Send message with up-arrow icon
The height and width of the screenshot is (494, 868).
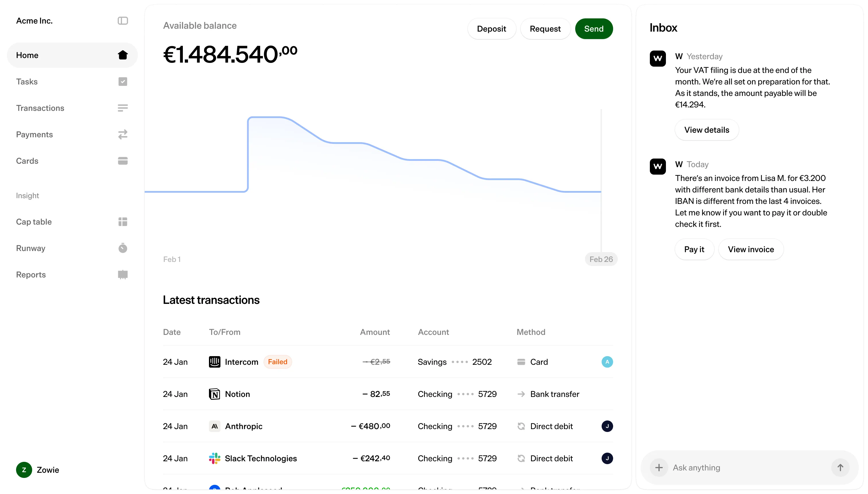click(x=840, y=468)
